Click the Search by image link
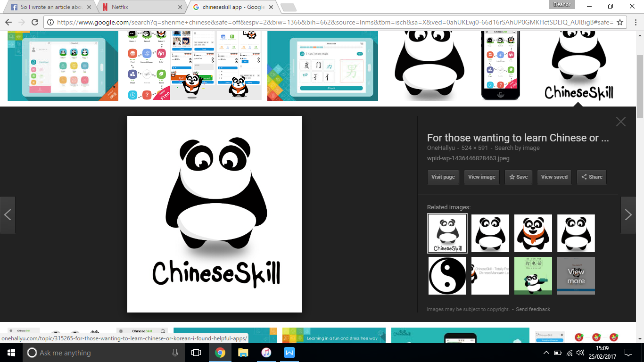This screenshot has width=644, height=362. [x=517, y=148]
